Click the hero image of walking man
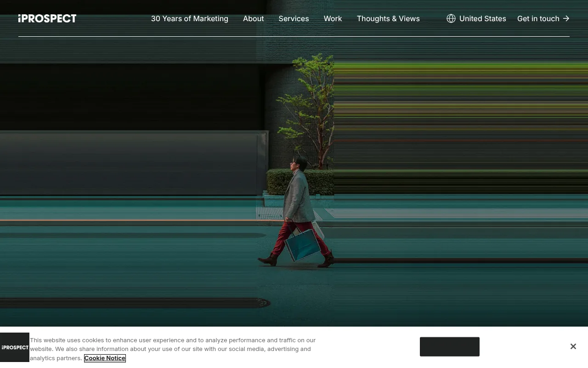 point(294,184)
